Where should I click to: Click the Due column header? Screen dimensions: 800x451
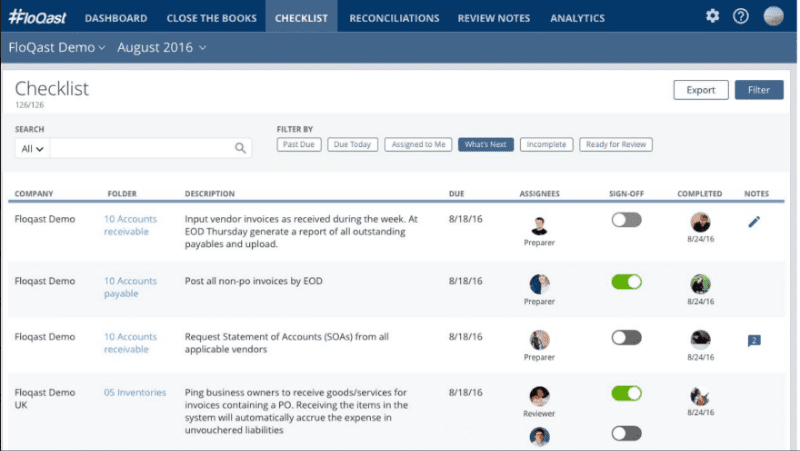[x=456, y=194]
